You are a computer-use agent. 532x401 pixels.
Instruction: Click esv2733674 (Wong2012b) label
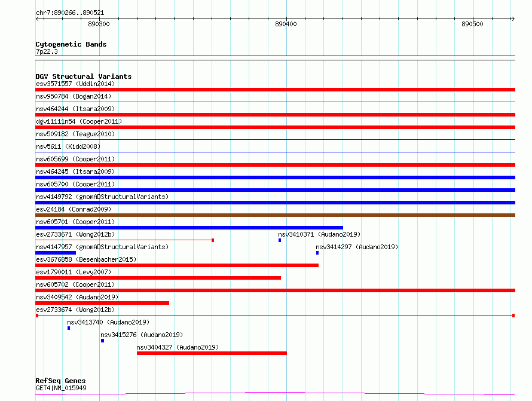coord(75,310)
